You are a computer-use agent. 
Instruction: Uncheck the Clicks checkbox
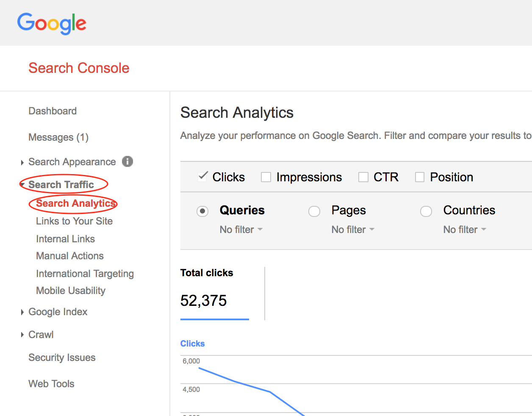click(203, 177)
